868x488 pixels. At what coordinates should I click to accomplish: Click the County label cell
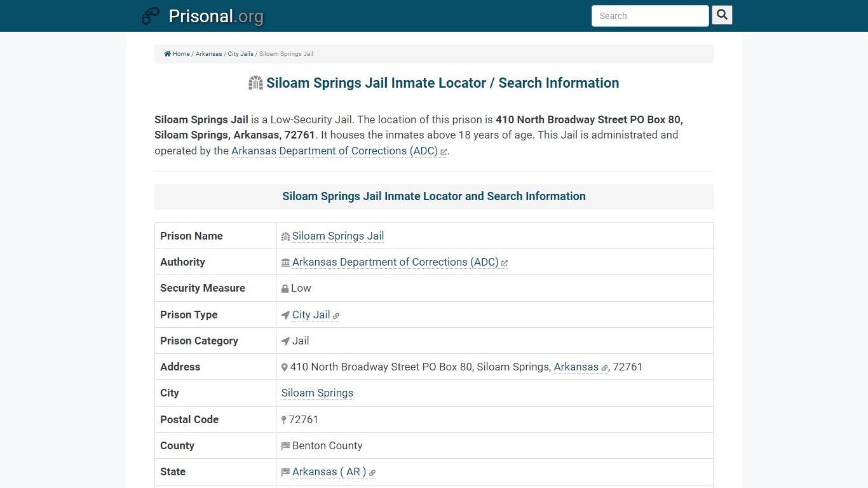coord(215,445)
